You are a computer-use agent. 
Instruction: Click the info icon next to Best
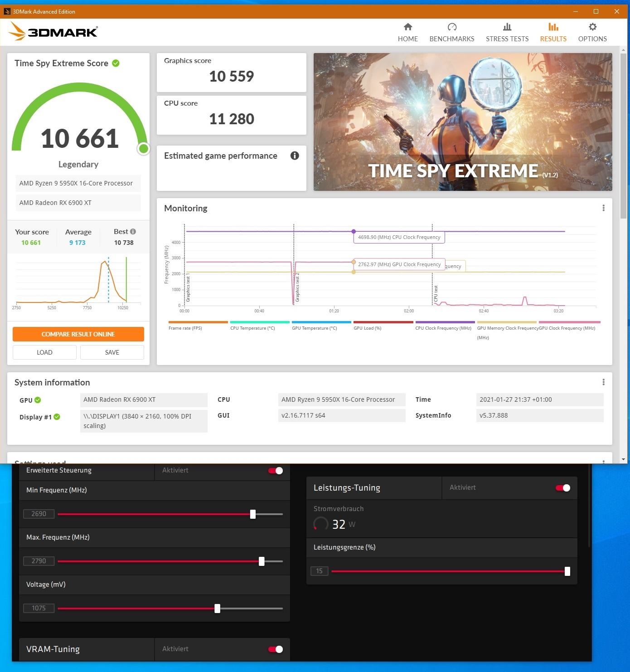coord(133,231)
